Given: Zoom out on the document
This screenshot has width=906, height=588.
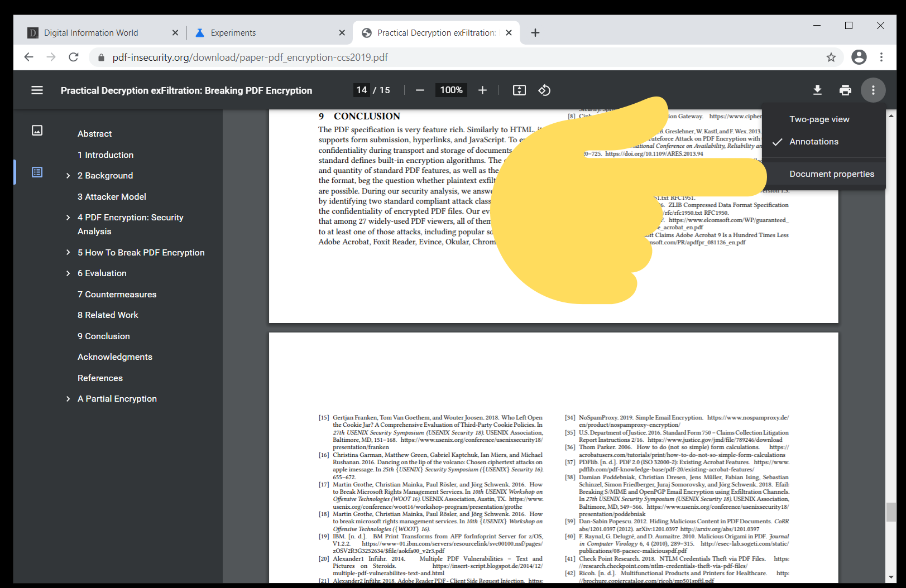Looking at the screenshot, I should pyautogui.click(x=420, y=90).
